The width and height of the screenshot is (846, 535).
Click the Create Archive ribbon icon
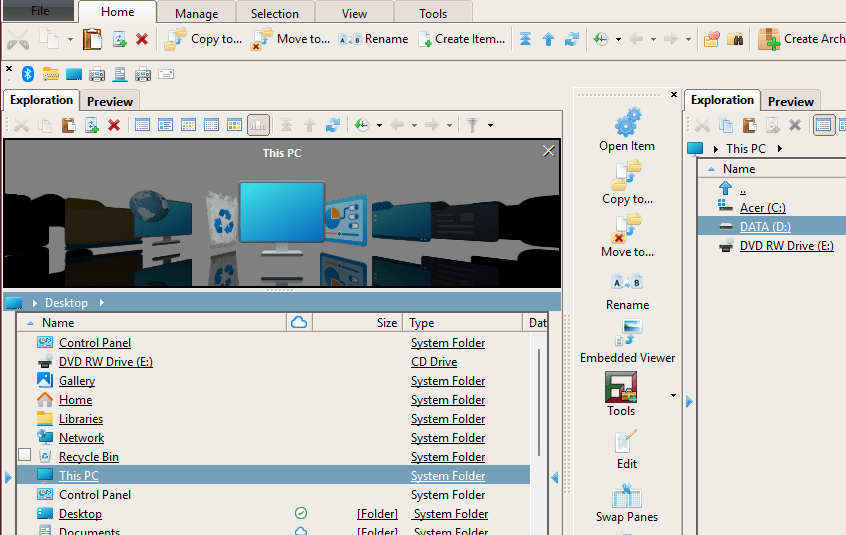[769, 39]
